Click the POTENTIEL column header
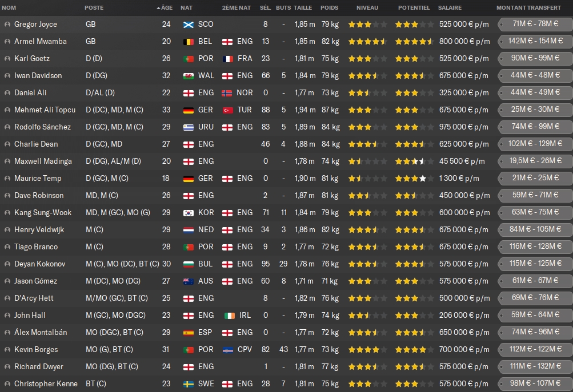 (414, 8)
